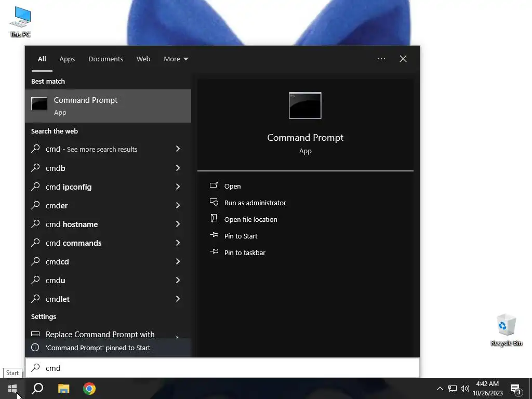The width and height of the screenshot is (532, 399).
Task: Click the Pin to taskbar pin icon
Action: (214, 251)
